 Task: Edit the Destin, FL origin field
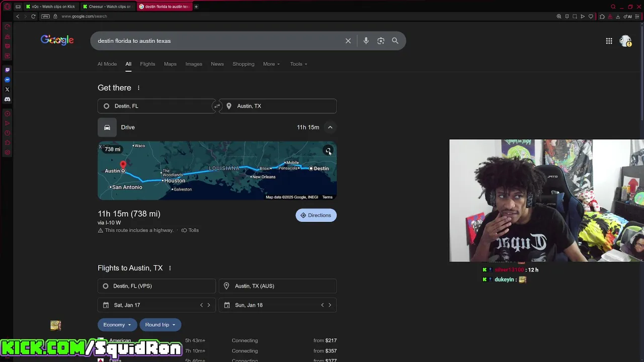coord(156,106)
